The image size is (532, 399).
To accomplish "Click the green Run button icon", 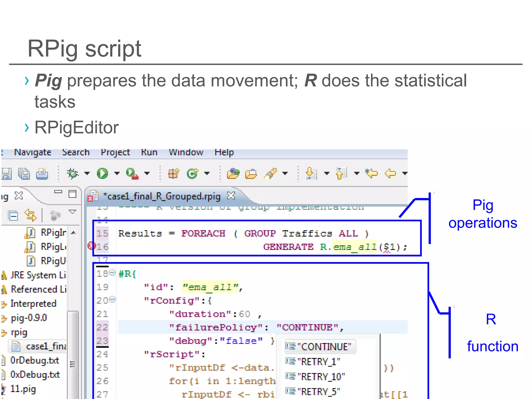I will click(x=102, y=173).
